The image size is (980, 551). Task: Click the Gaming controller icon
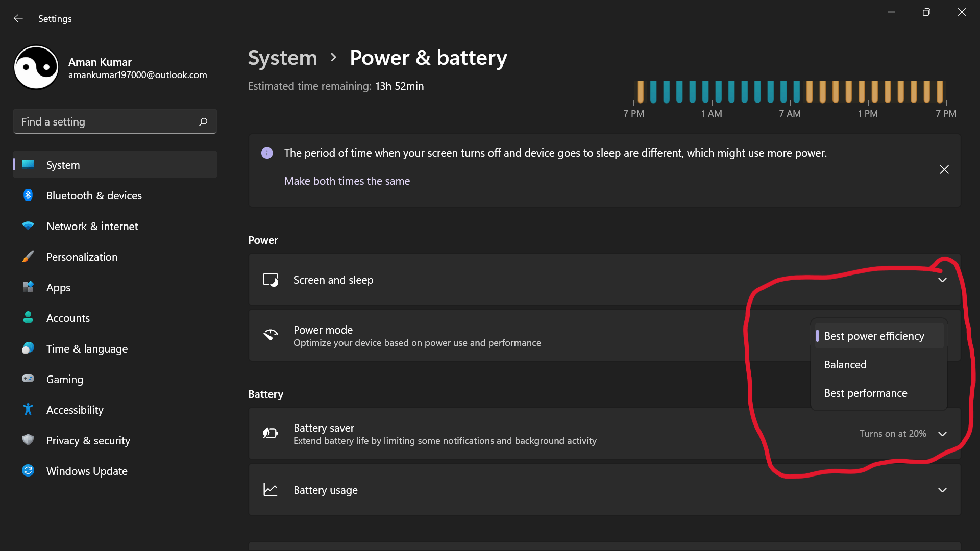[x=28, y=379]
